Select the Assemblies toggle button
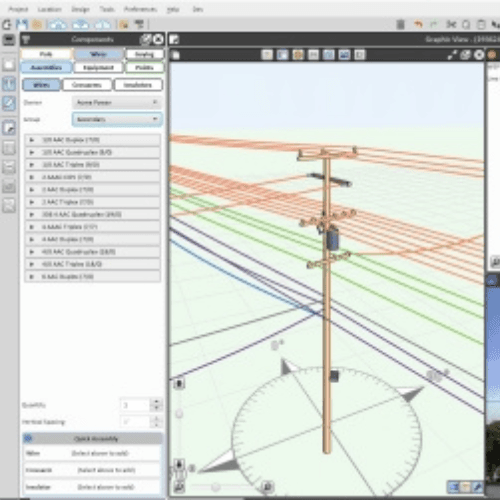This screenshot has height=500, width=500. pos(46,68)
